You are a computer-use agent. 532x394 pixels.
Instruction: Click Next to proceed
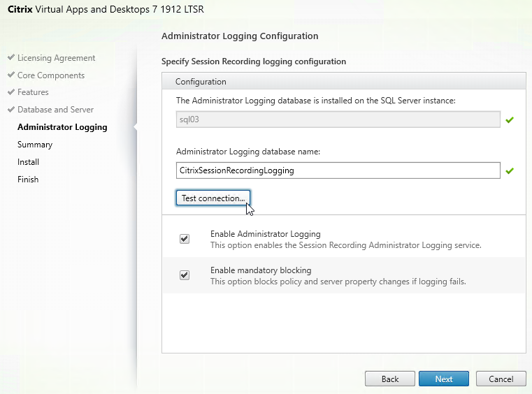pyautogui.click(x=444, y=379)
